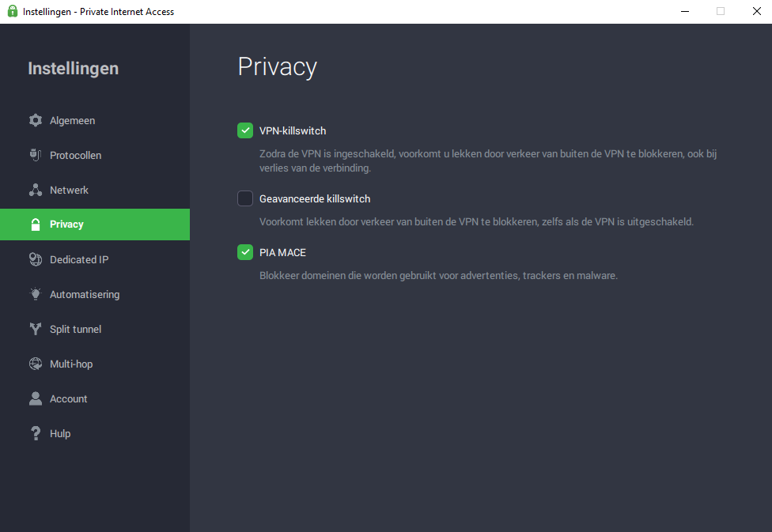The width and height of the screenshot is (772, 532).
Task: Select Netwerk in the sidebar
Action: 70,190
